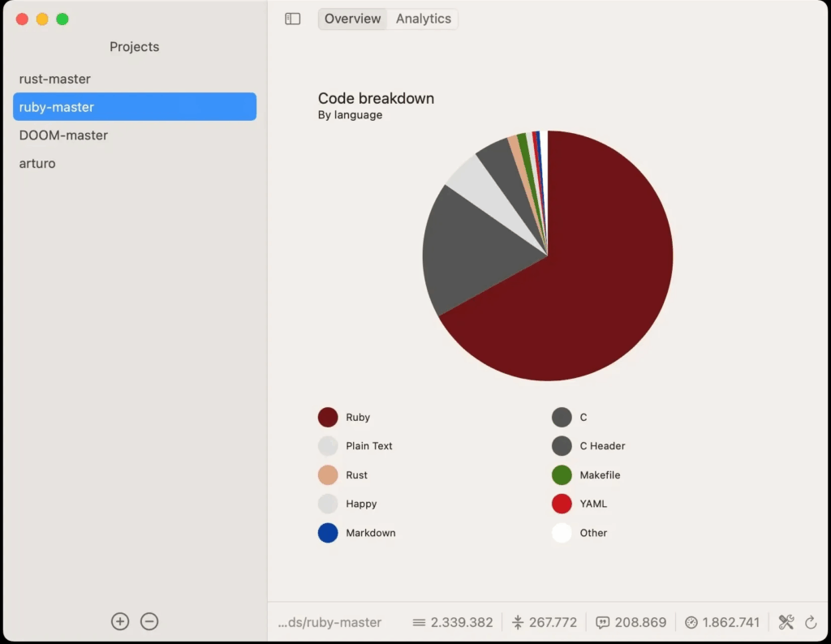
Task: Click the blank lines icon in status bar
Action: pyautogui.click(x=518, y=622)
